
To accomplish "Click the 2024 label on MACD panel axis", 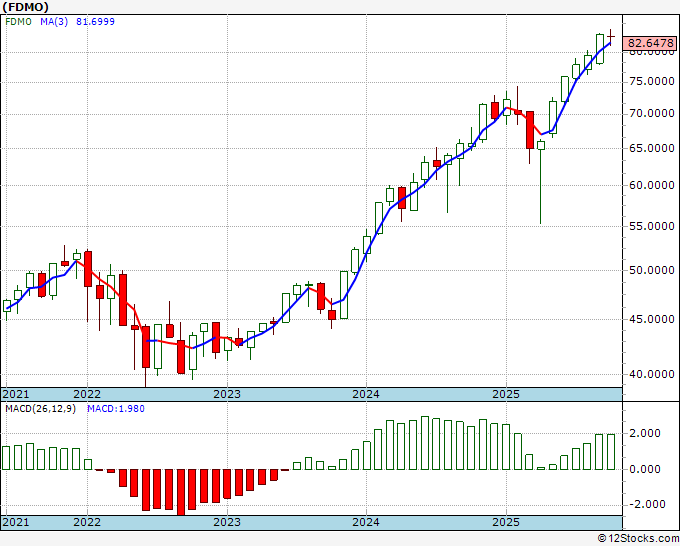I will pyautogui.click(x=366, y=522).
